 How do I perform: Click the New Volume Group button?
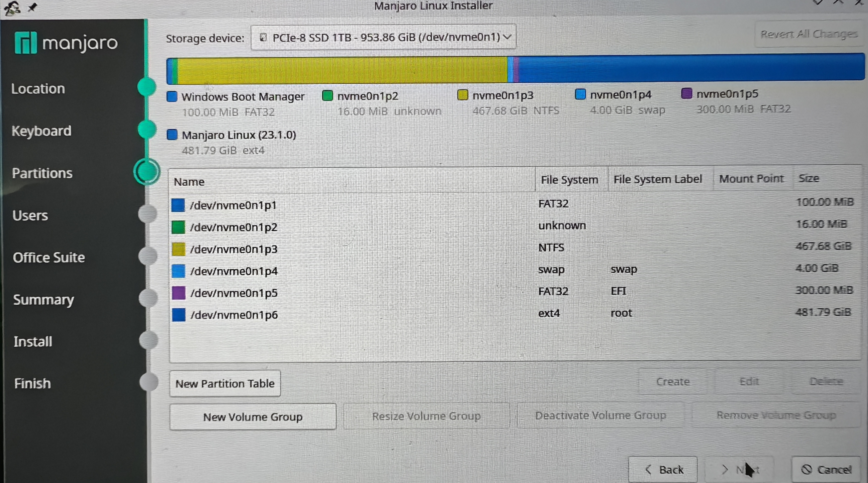(253, 417)
